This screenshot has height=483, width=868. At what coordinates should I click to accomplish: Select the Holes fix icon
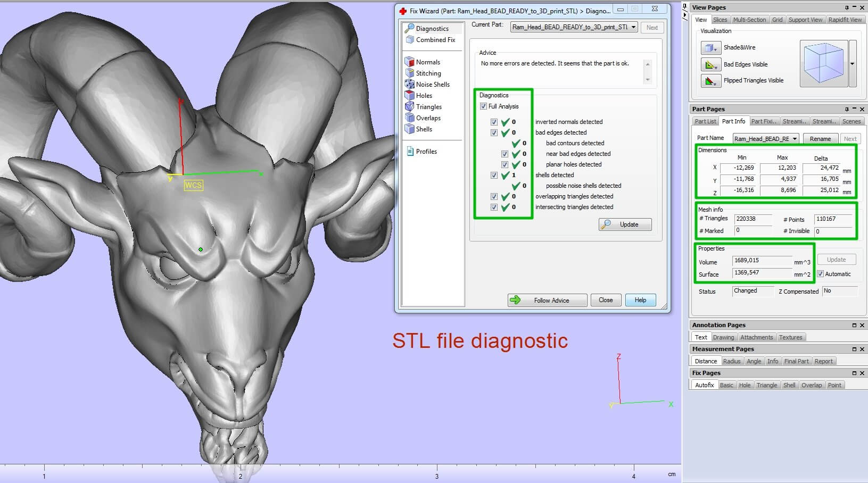[x=409, y=95]
